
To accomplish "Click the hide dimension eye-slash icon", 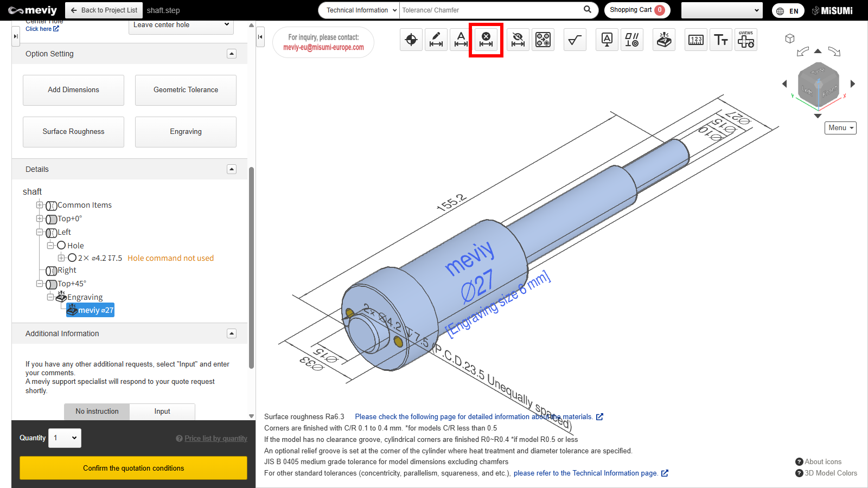I will (518, 40).
